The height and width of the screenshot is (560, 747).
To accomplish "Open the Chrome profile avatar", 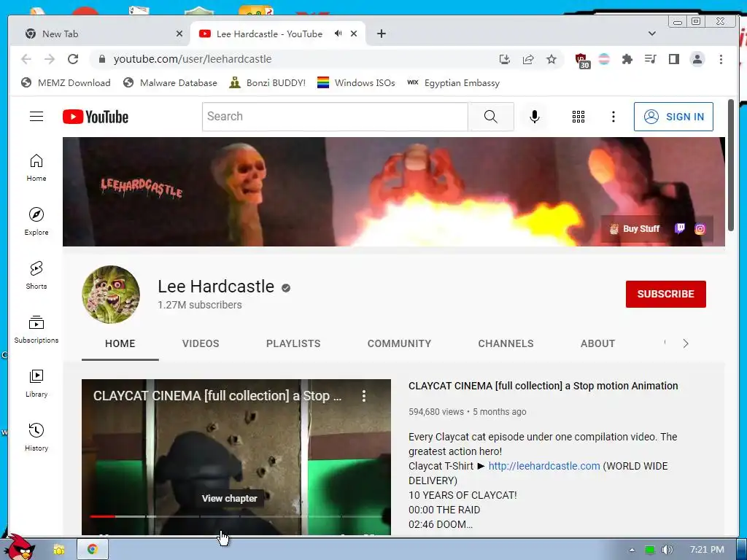I will 697,59.
